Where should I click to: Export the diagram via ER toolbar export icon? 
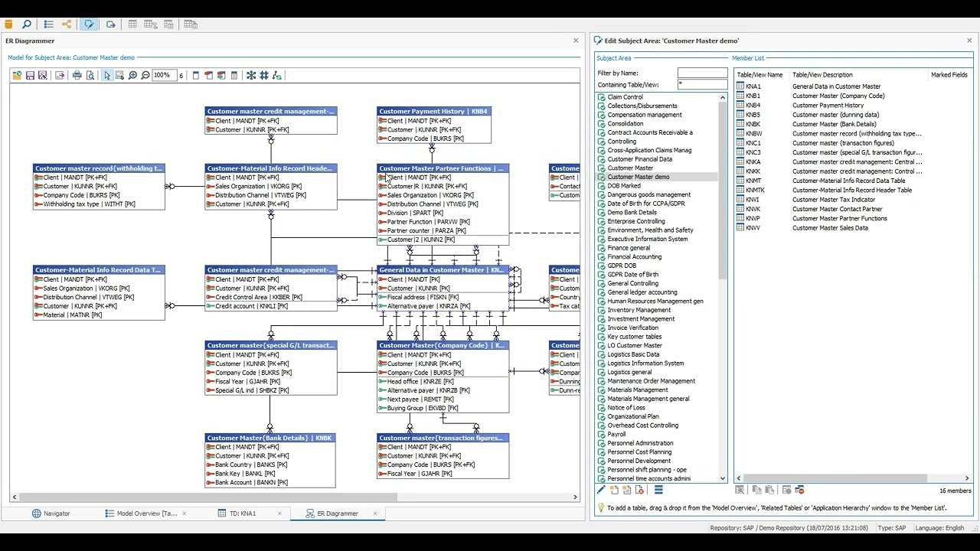60,76
